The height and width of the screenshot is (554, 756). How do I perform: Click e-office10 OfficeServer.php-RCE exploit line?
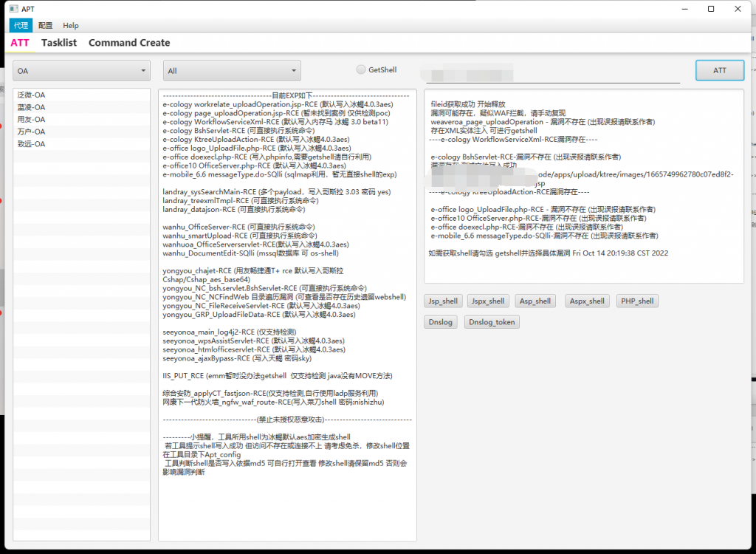pos(254,165)
